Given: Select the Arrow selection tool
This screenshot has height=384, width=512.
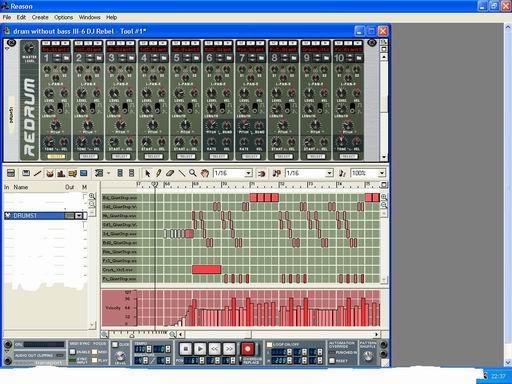Looking at the screenshot, I should point(147,173).
